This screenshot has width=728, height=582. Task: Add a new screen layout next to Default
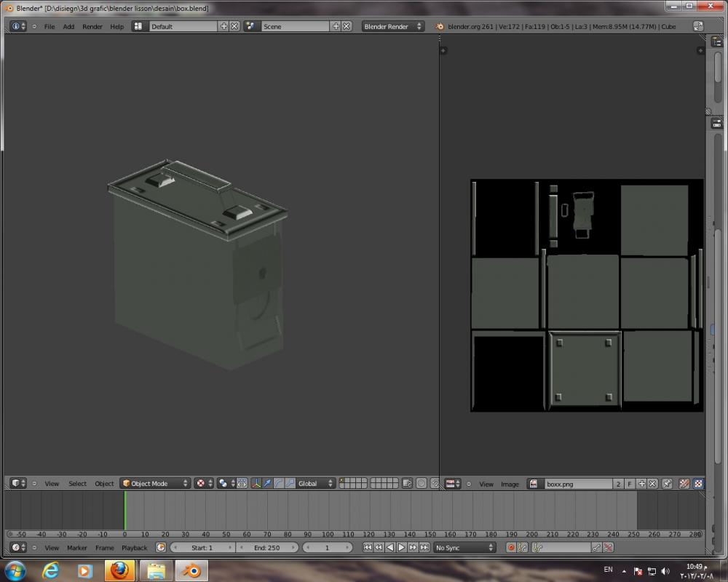pos(223,26)
